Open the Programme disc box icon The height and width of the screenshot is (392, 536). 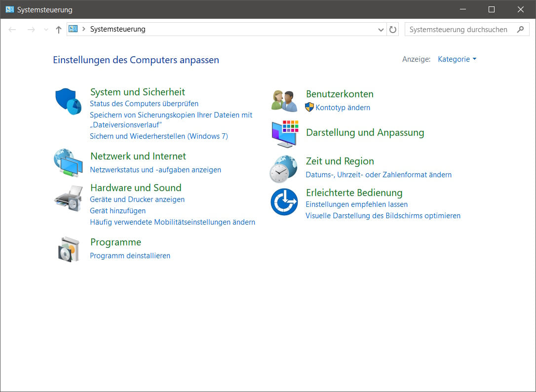(x=68, y=249)
